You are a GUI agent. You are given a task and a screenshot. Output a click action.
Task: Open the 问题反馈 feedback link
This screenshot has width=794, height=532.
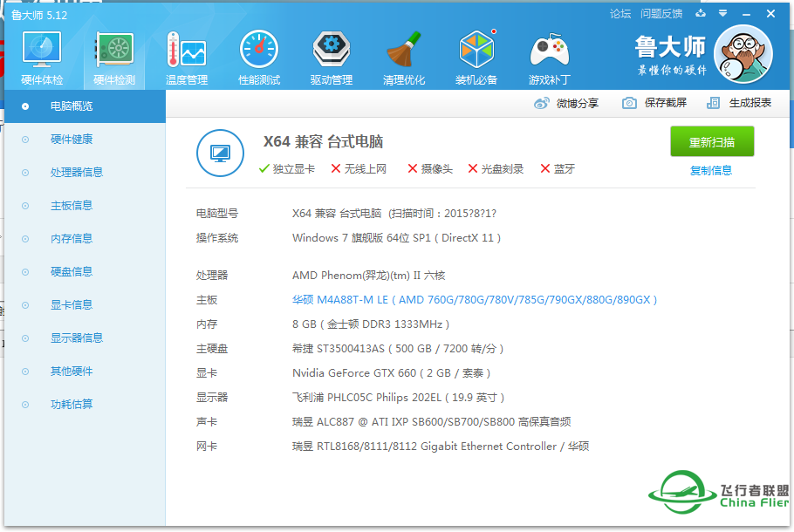(x=661, y=14)
